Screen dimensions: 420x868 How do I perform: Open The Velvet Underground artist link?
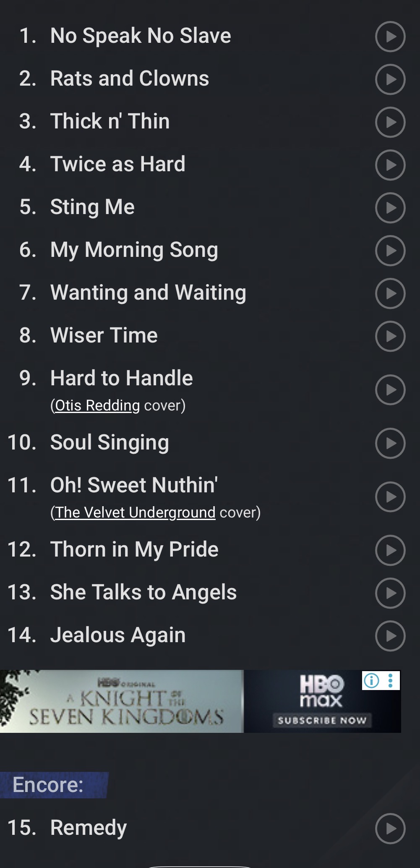coord(135,512)
